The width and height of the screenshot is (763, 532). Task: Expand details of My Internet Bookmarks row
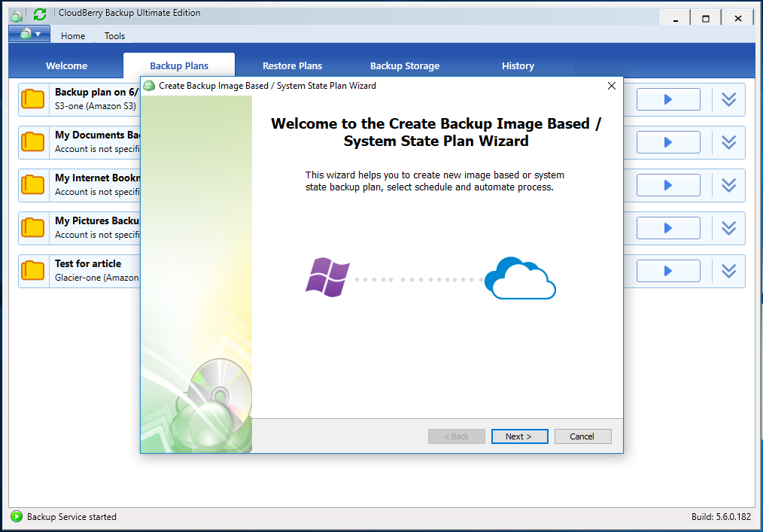point(728,185)
